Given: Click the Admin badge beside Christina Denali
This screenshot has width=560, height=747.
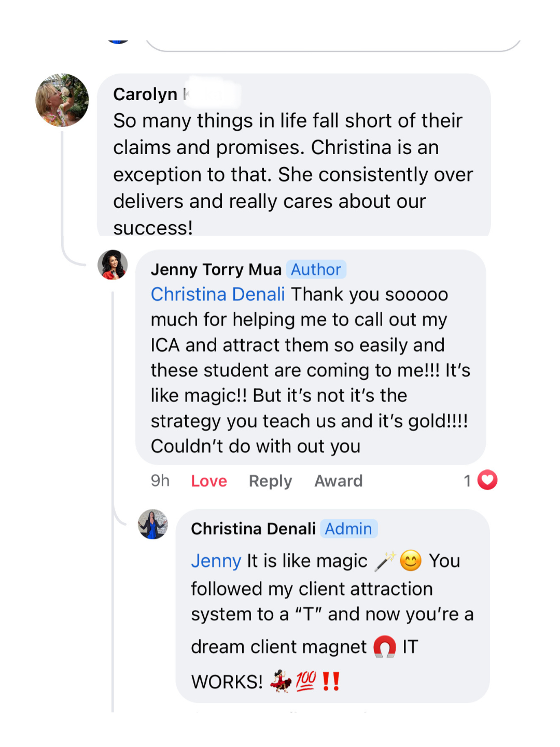Looking at the screenshot, I should click(x=348, y=529).
